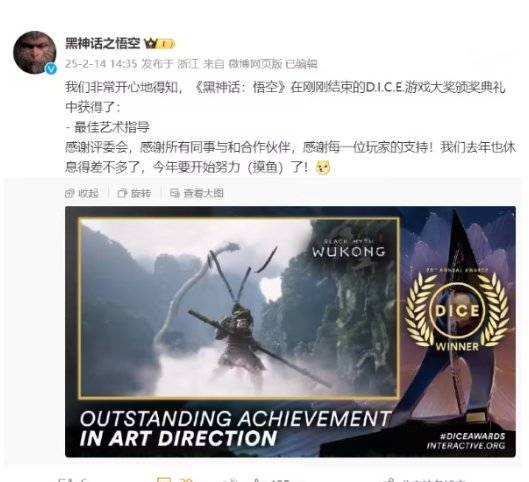Image resolution: width=529 pixels, height=482 pixels.
Task: Click the Outstanding Achievement in Art Direction caption
Action: click(235, 428)
